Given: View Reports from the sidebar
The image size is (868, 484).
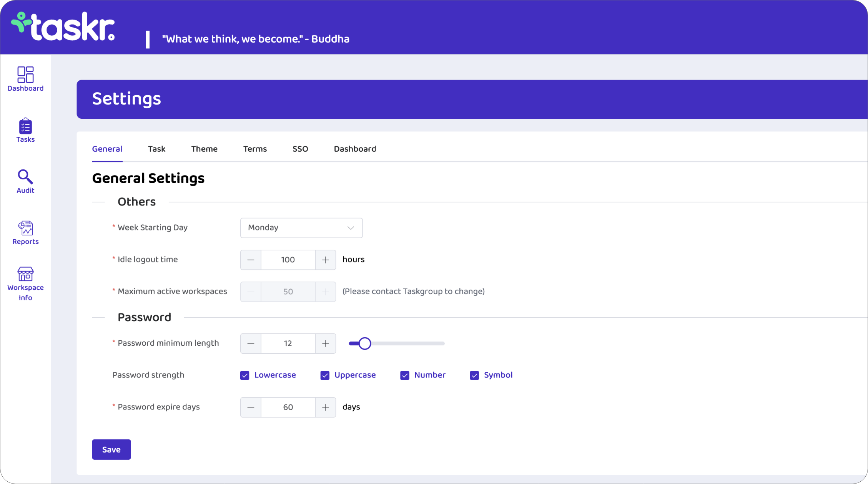Looking at the screenshot, I should coord(25,231).
